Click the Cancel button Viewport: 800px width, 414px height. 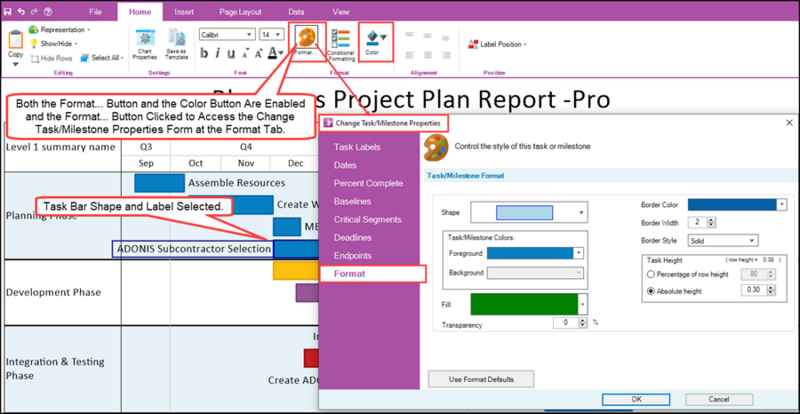click(719, 399)
